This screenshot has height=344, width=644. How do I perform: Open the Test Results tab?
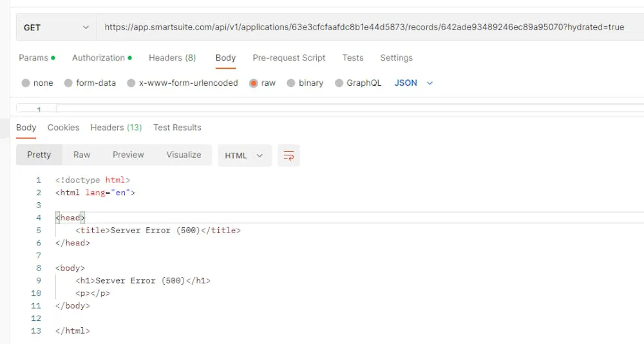[177, 128]
